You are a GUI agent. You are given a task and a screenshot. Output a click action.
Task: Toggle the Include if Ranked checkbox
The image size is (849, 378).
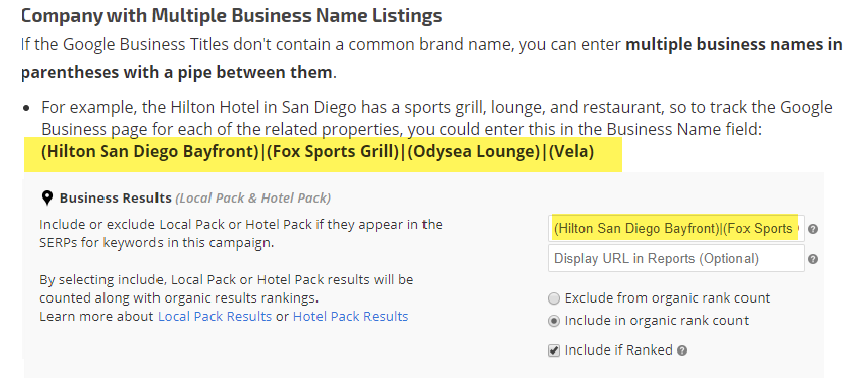(x=553, y=350)
